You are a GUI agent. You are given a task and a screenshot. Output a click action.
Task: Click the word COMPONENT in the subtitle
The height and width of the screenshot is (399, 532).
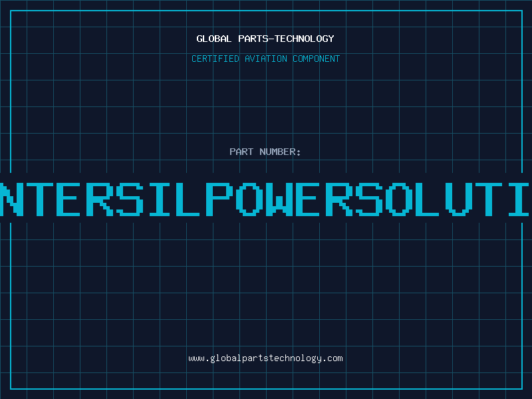coord(317,59)
